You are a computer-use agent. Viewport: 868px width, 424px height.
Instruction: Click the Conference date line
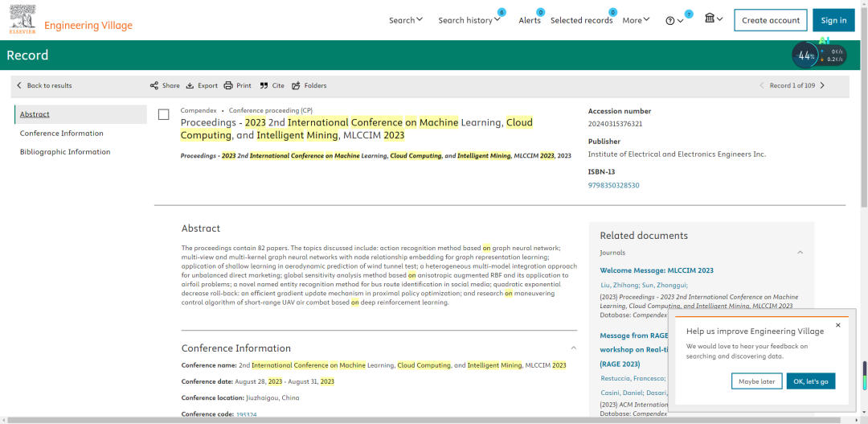(x=258, y=382)
